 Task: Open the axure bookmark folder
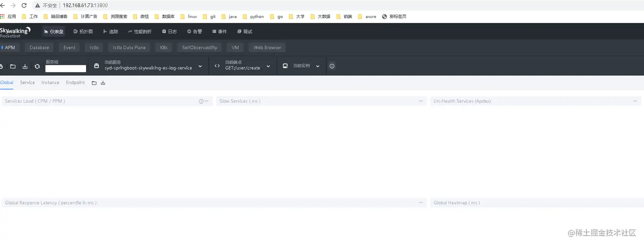click(367, 17)
